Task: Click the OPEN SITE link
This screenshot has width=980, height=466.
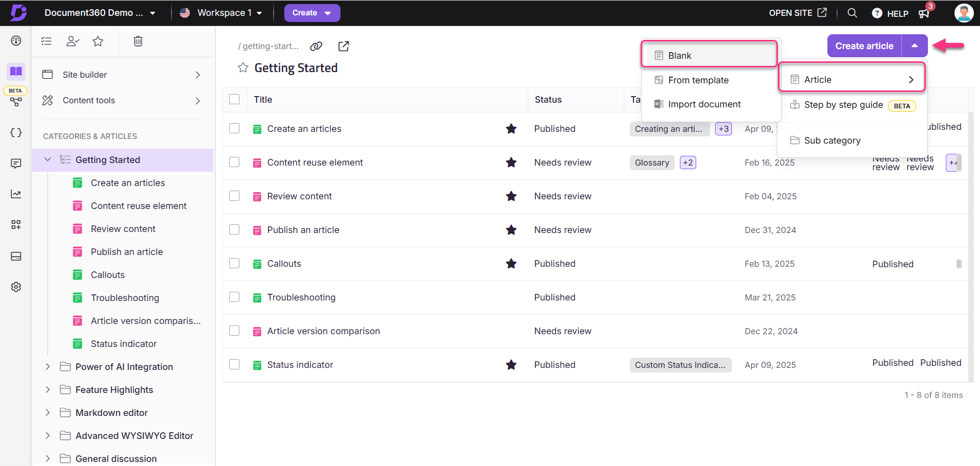Action: (x=797, y=13)
